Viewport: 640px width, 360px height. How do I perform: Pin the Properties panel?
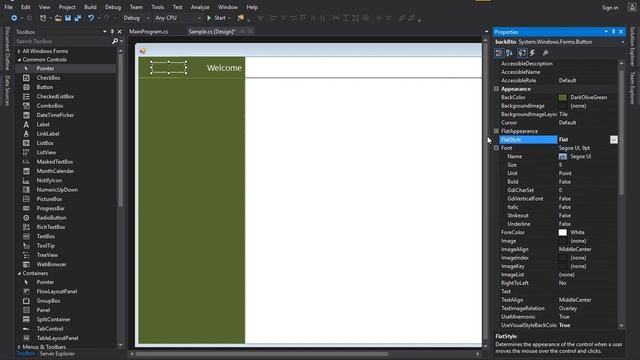613,31
